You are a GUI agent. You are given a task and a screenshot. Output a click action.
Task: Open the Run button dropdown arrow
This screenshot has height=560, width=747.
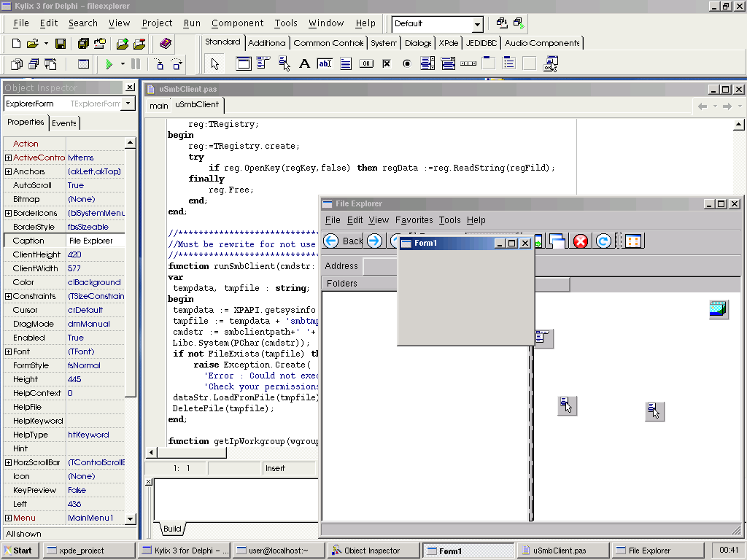[123, 64]
